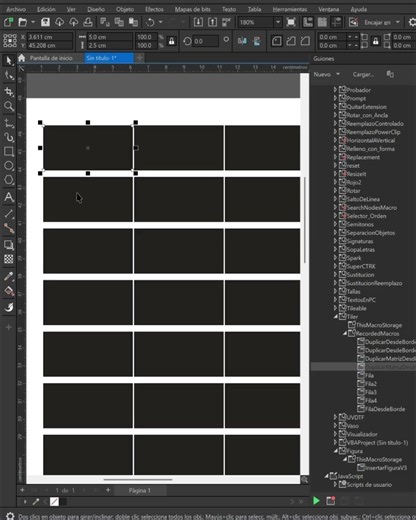This screenshot has height=520, width=416.
Task: Toggle guidelines display in the toolbar
Action: coord(336,22)
